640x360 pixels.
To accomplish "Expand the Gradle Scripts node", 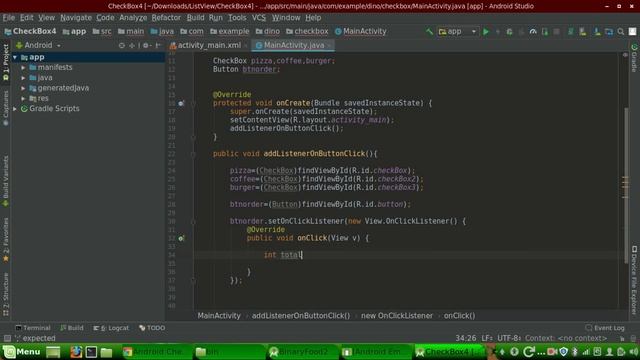I will point(15,109).
